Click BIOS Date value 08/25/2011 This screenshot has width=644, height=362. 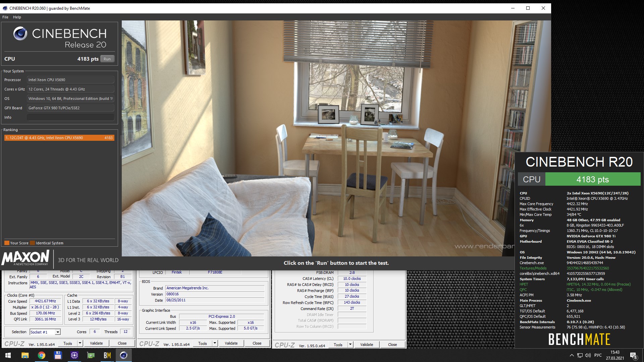(x=215, y=300)
